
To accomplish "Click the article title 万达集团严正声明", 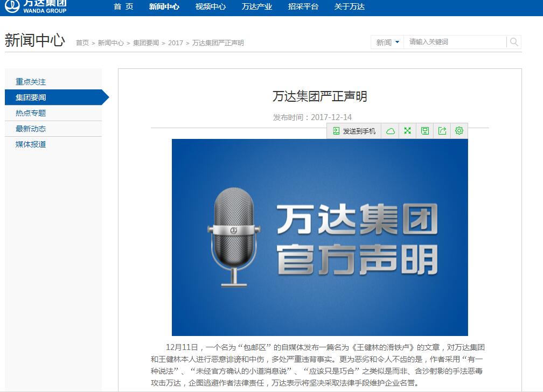I will click(x=319, y=96).
